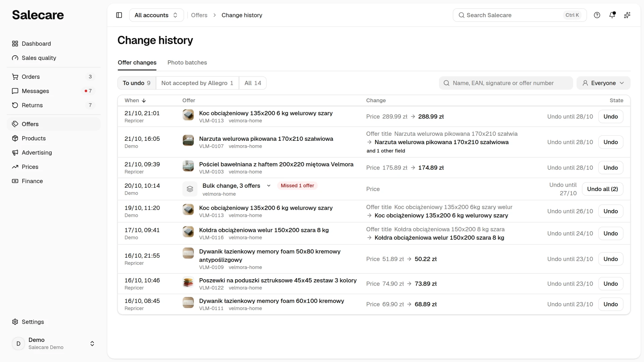644x362 pixels.
Task: Open Products in sidebar
Action: click(x=54, y=138)
